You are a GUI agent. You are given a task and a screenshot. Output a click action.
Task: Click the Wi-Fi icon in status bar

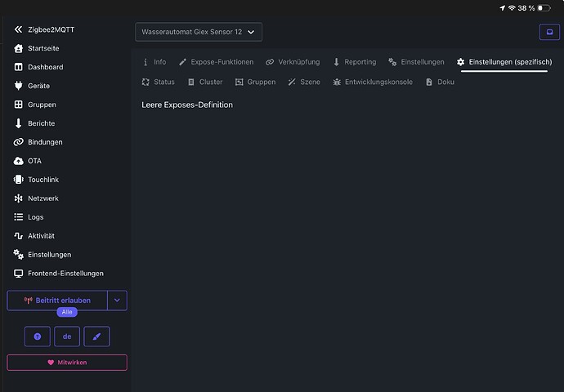[512, 8]
